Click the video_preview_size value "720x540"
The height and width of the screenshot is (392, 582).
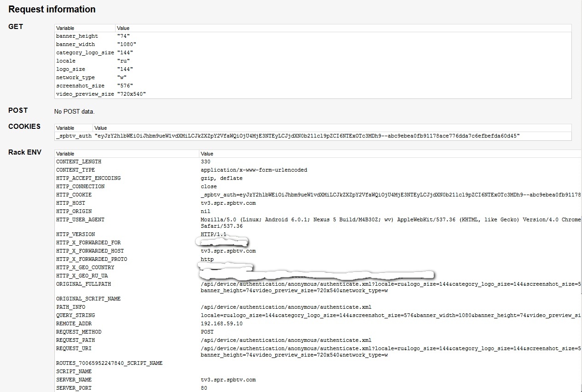(132, 94)
